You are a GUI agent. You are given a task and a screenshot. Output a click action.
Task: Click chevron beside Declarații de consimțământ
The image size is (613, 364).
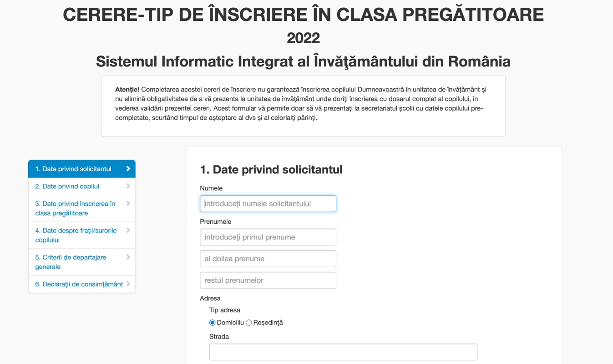tap(128, 284)
